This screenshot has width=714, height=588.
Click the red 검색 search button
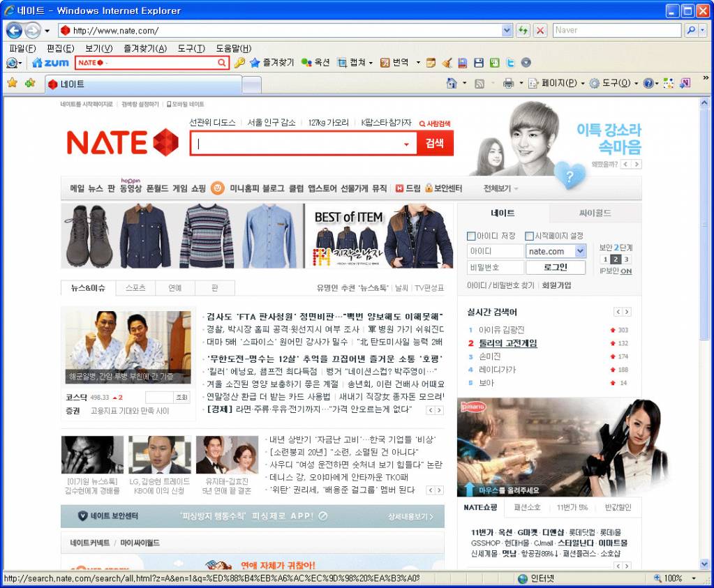click(x=435, y=144)
